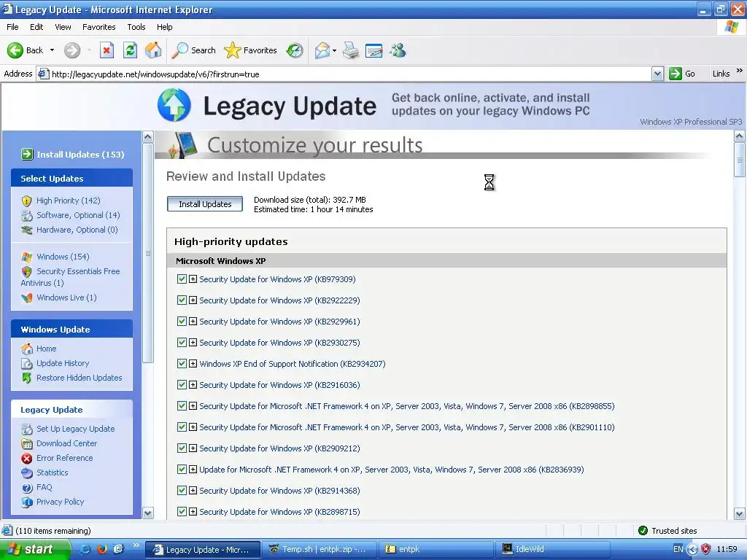Viewport: 747px width, 560px height.
Task: Open Search magnifier toolbar button
Action: tap(193, 50)
